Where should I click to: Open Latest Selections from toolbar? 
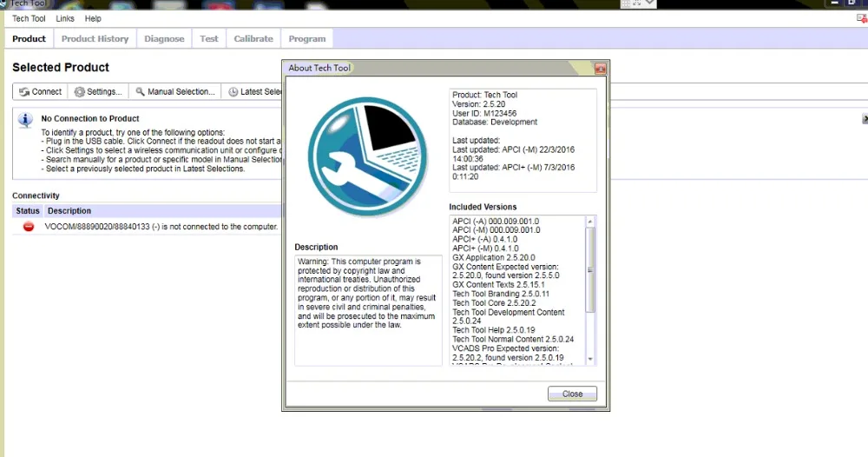click(254, 91)
